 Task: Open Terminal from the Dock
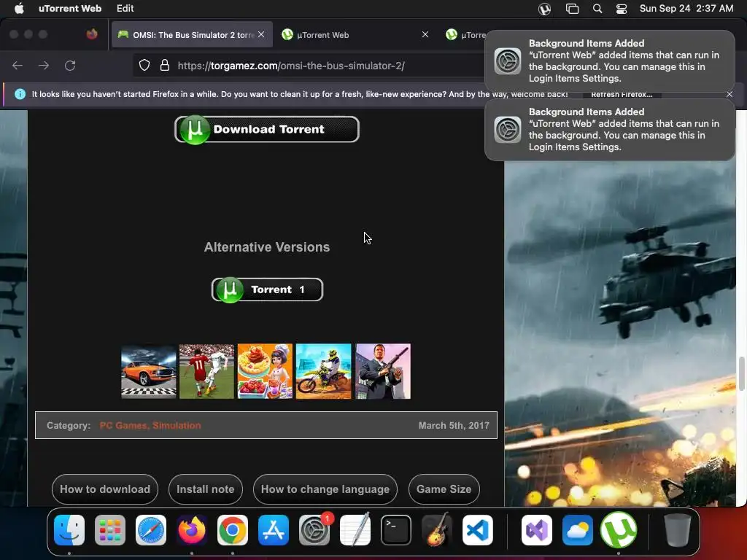(396, 530)
